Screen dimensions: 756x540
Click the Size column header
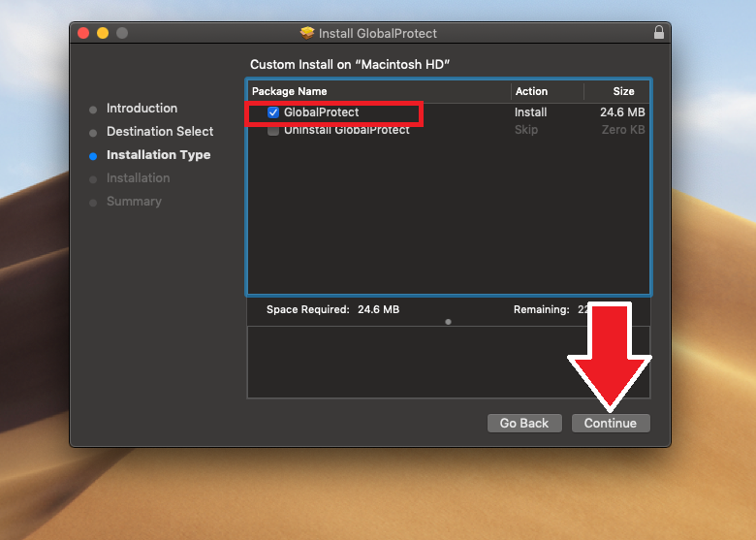click(x=623, y=91)
